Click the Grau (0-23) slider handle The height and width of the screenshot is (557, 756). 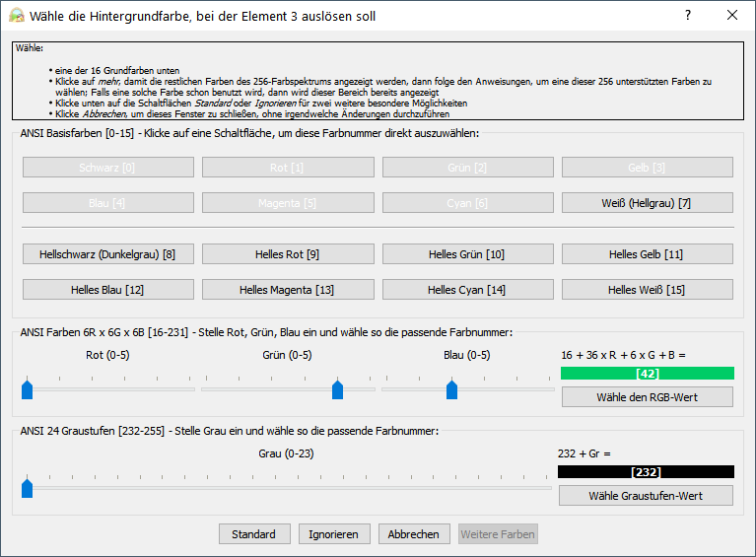click(x=27, y=488)
